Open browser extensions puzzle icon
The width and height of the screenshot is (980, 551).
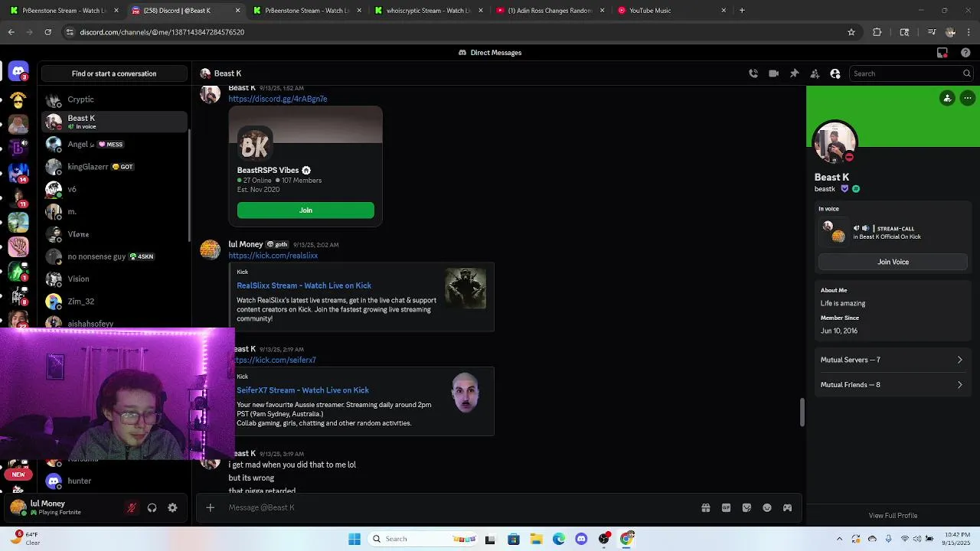tap(877, 32)
